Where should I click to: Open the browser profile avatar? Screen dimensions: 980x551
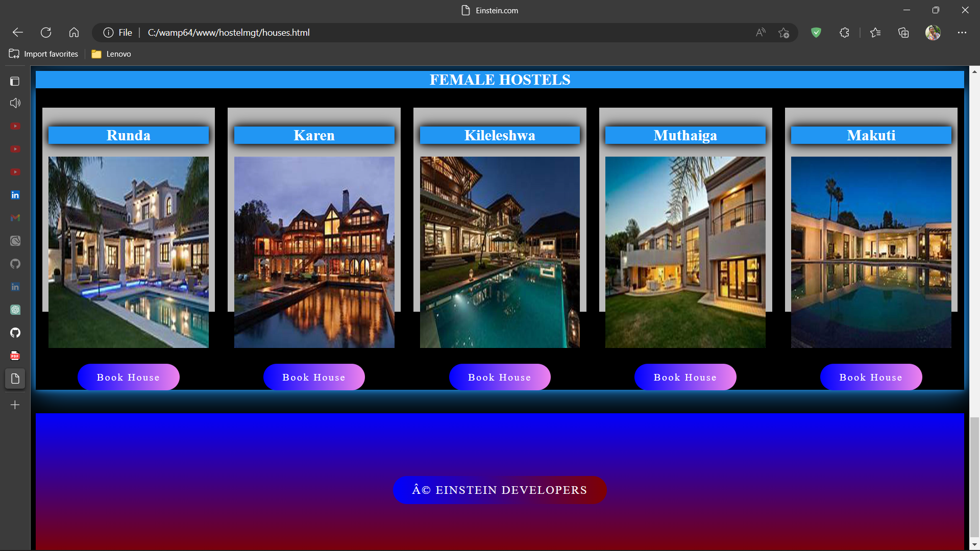[933, 33]
